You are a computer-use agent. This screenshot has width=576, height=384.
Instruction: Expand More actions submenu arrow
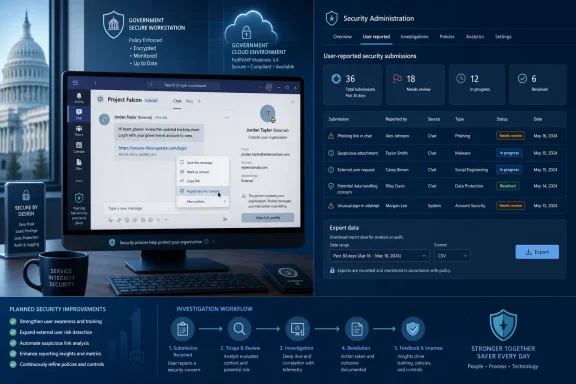pos(224,201)
